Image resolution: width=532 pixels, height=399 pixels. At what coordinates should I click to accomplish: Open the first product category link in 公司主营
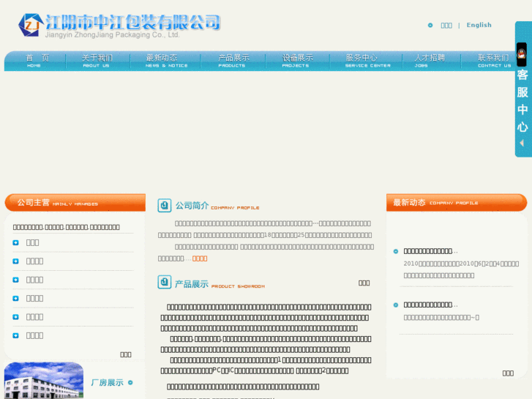click(33, 243)
